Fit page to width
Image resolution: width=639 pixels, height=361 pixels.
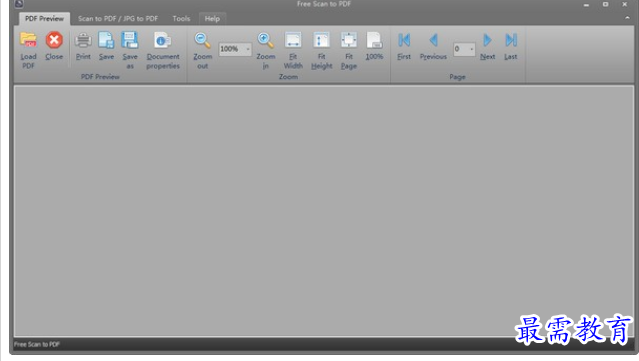(x=293, y=50)
